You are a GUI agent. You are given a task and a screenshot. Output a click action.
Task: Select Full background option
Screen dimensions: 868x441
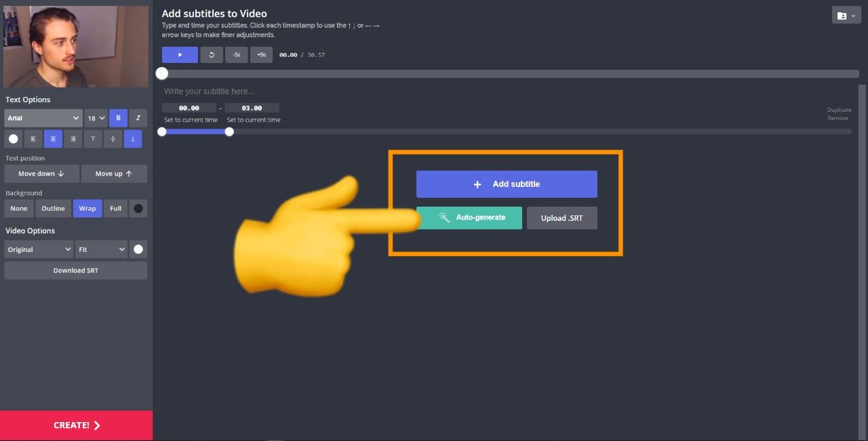[116, 209]
